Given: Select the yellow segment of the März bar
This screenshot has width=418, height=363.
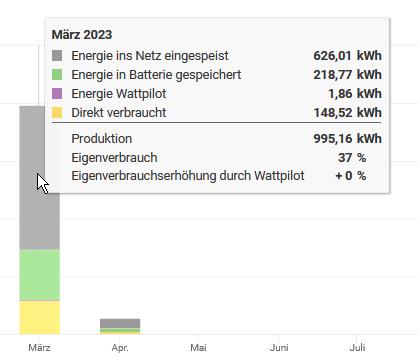Looking at the screenshot, I should click(x=40, y=317).
